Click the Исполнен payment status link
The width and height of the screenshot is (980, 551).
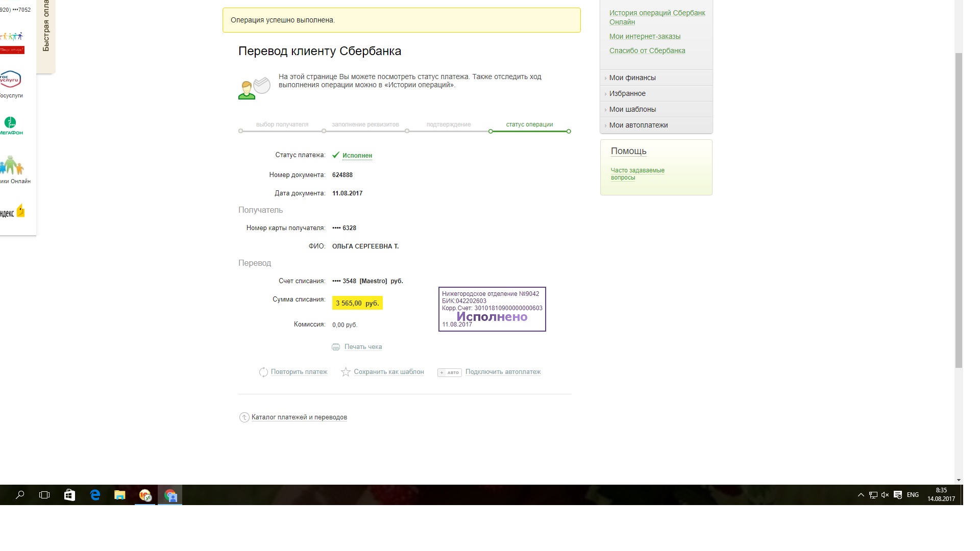pos(357,156)
